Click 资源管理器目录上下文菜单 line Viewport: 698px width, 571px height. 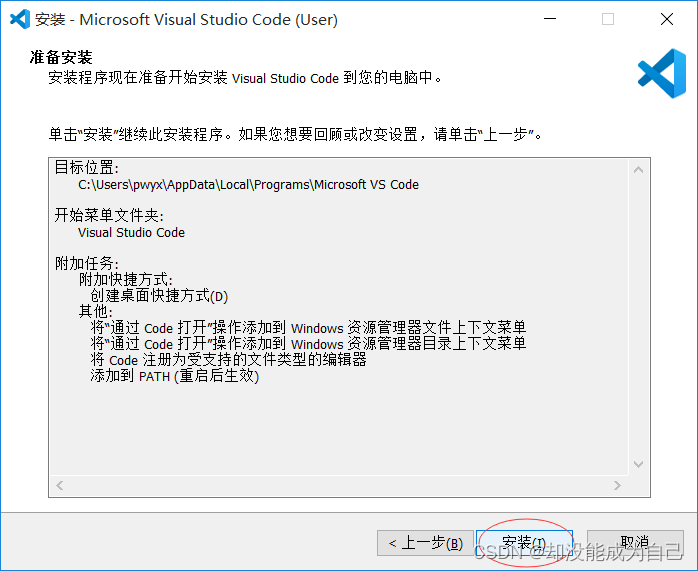coord(308,344)
